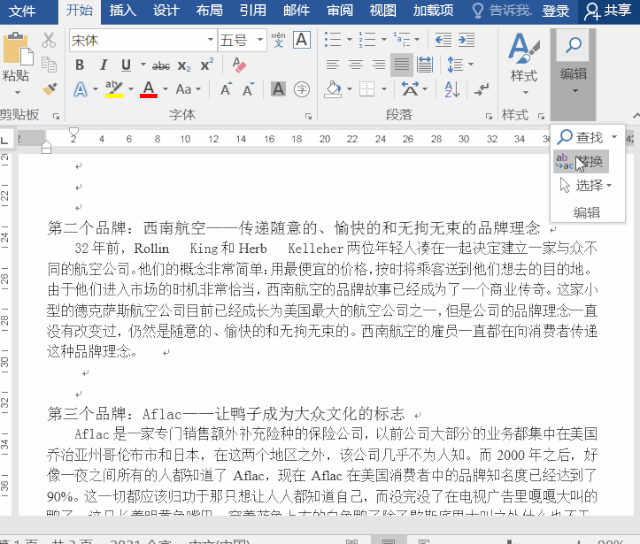Click the numbered list icon
The image size is (640, 544).
coord(367,40)
